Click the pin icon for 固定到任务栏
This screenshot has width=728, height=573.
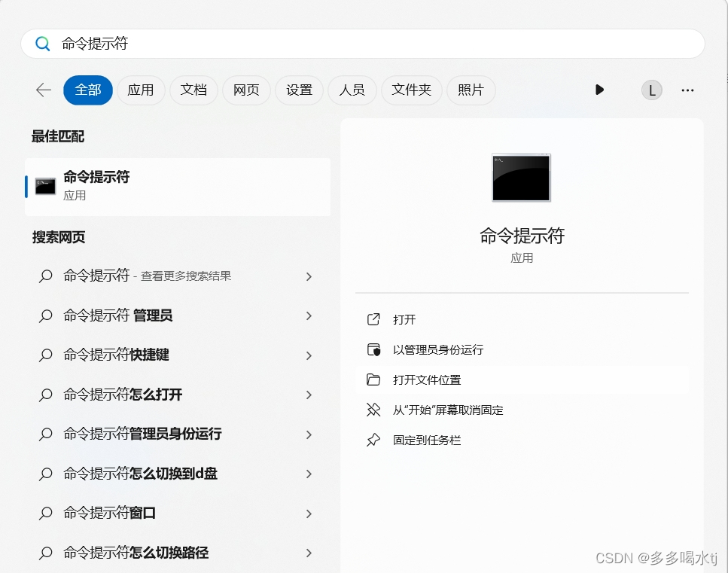373,440
